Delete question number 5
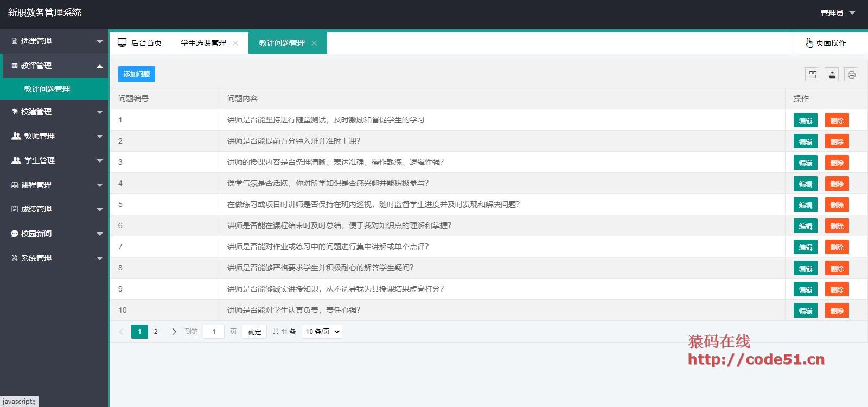This screenshot has height=407, width=868. pyautogui.click(x=837, y=205)
